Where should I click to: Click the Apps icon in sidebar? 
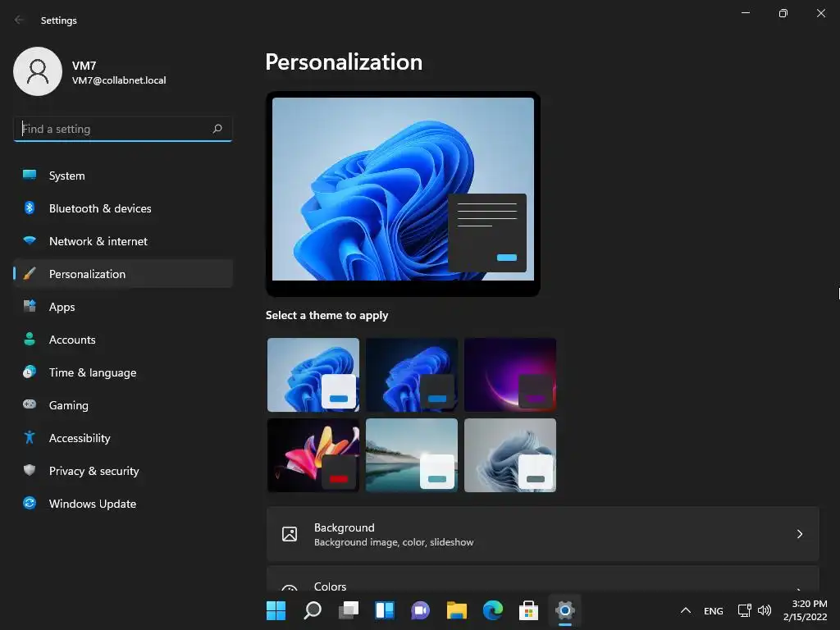click(x=30, y=307)
